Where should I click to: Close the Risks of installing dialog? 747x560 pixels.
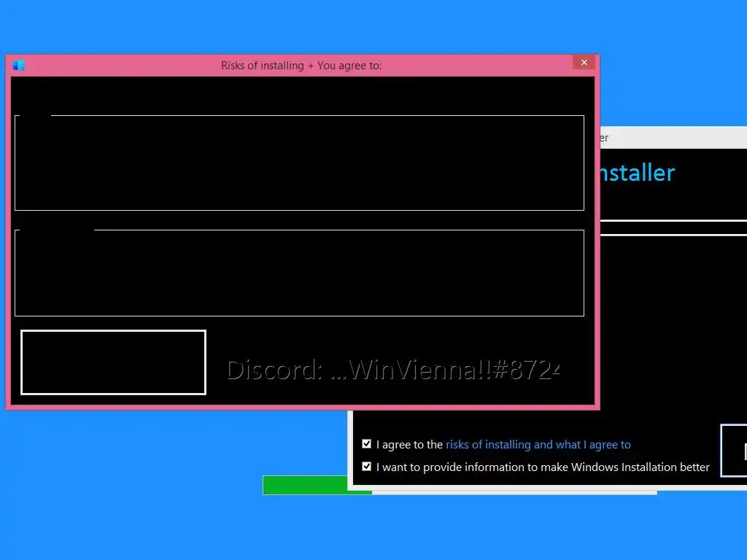coord(584,63)
